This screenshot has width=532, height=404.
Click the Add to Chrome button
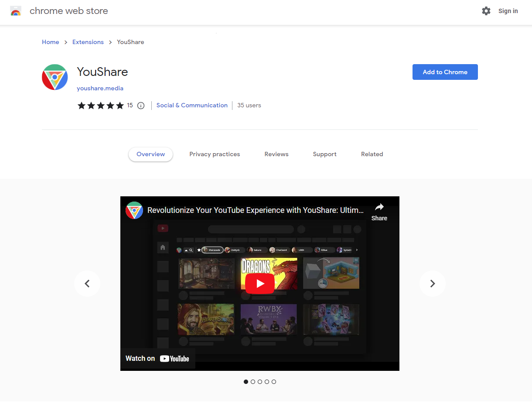[x=445, y=72]
